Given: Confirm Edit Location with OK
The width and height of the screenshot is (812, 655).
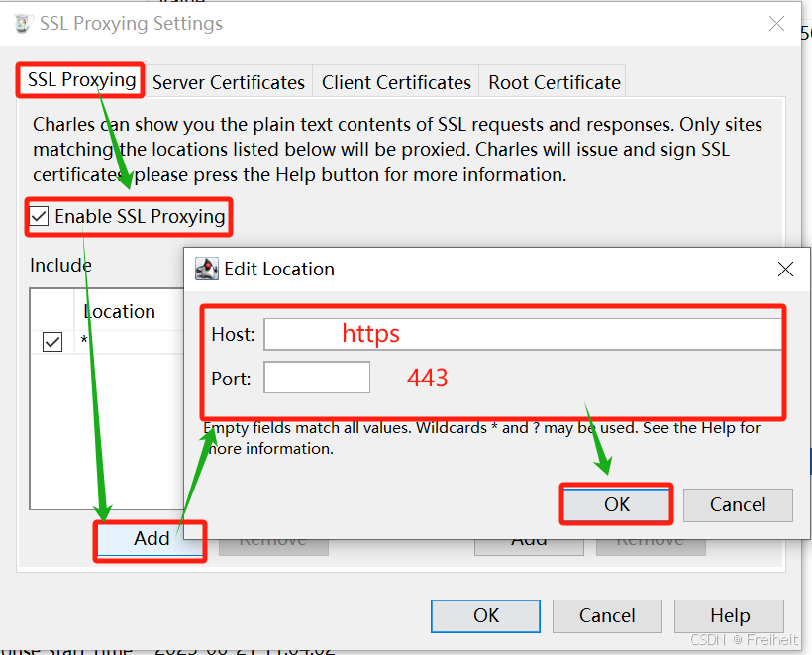Looking at the screenshot, I should coord(616,504).
